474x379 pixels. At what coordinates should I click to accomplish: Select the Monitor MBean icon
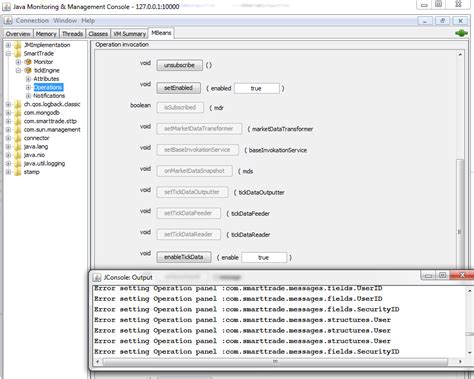coord(28,62)
